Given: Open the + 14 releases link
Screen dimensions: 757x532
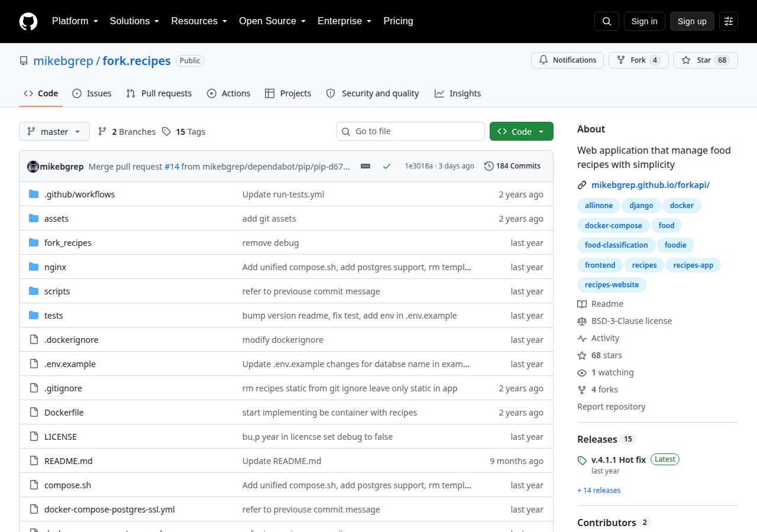Looking at the screenshot, I should [x=599, y=491].
